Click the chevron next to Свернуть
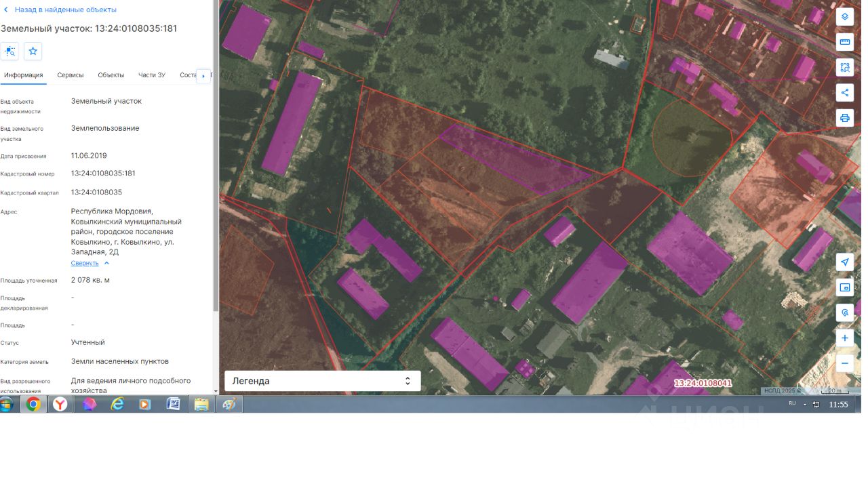 click(x=106, y=263)
